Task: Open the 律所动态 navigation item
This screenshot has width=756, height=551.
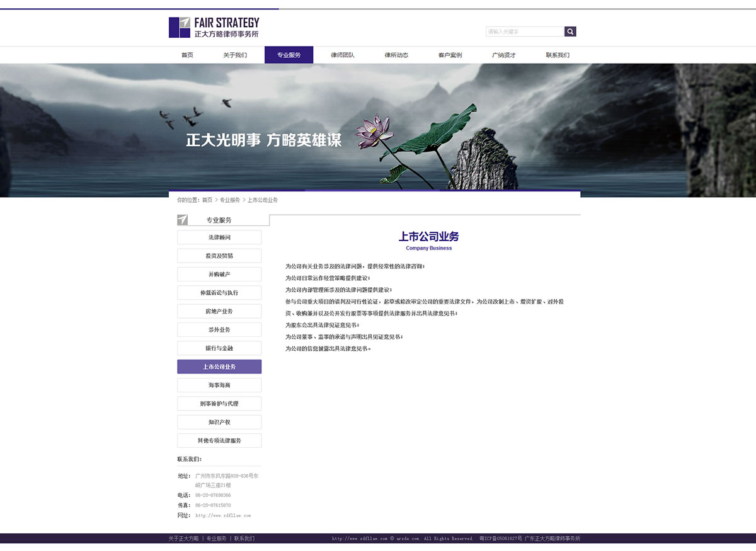Action: pyautogui.click(x=396, y=55)
